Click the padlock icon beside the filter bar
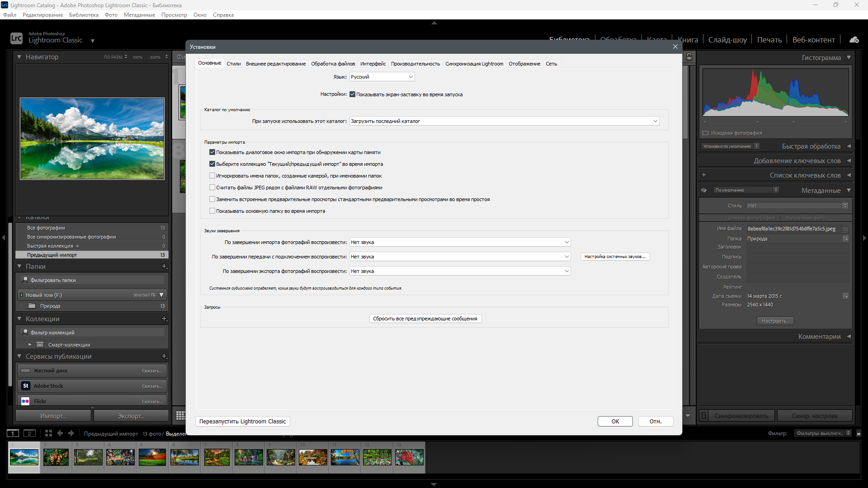 [x=689, y=57]
